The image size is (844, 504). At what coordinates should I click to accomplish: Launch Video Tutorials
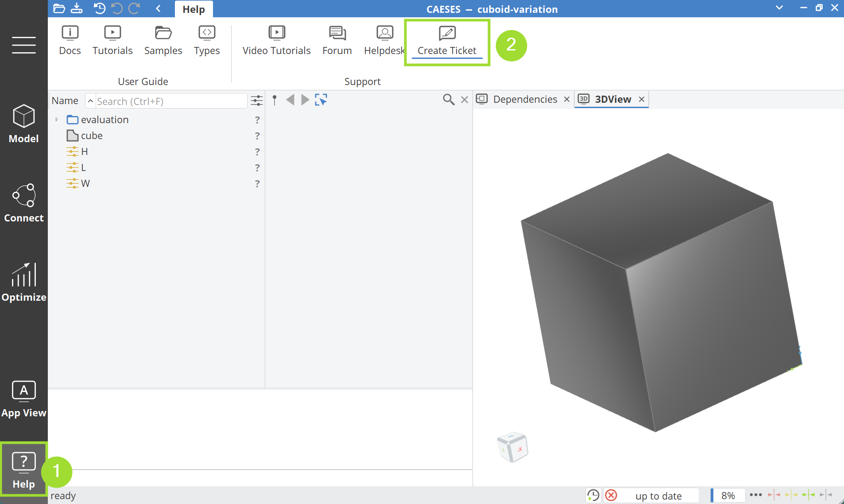tap(276, 40)
